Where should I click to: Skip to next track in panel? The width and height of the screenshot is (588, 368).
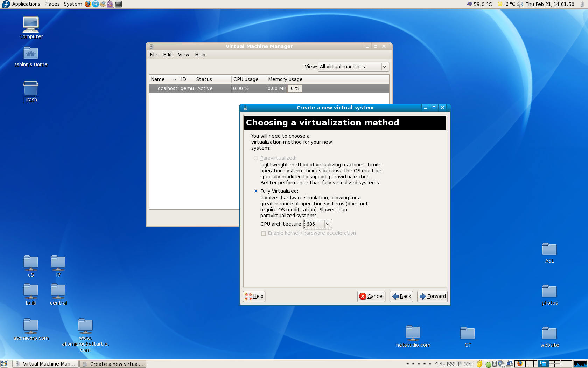click(468, 364)
